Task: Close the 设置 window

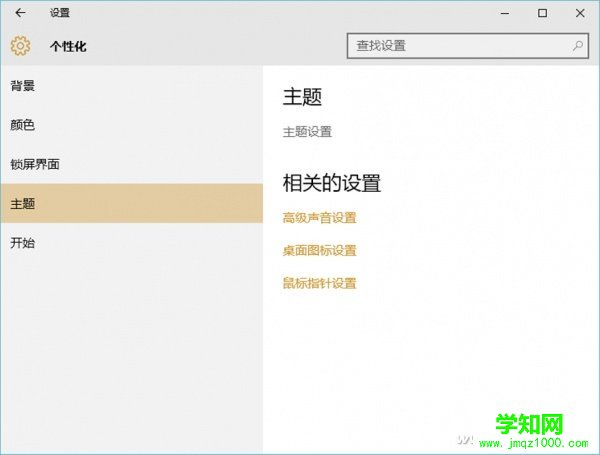Action: (579, 13)
